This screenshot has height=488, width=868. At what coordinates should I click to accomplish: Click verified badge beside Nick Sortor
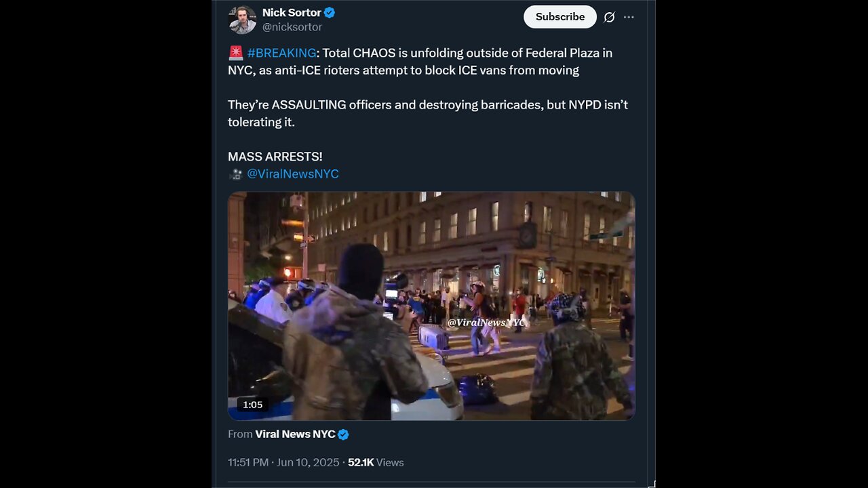(x=330, y=13)
